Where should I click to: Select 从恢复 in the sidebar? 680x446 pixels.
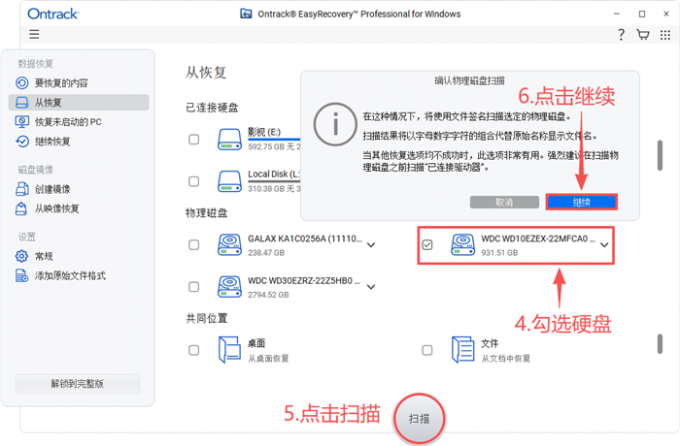click(x=78, y=102)
